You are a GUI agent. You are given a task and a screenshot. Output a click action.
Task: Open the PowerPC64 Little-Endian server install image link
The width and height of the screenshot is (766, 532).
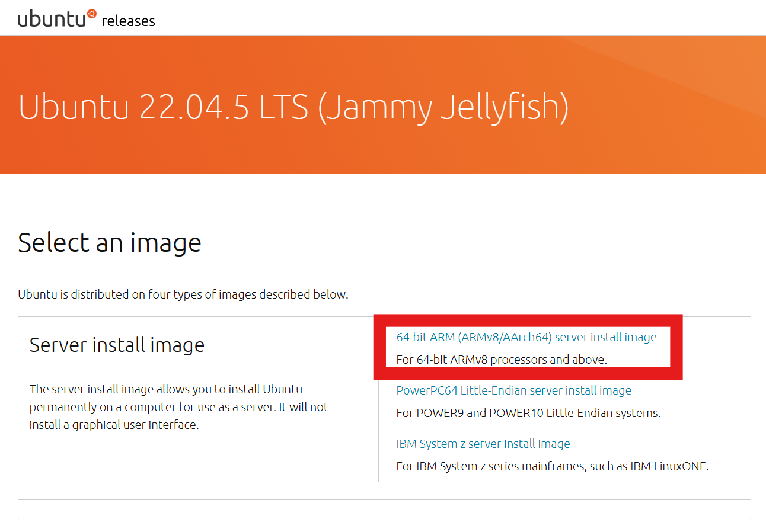[513, 390]
